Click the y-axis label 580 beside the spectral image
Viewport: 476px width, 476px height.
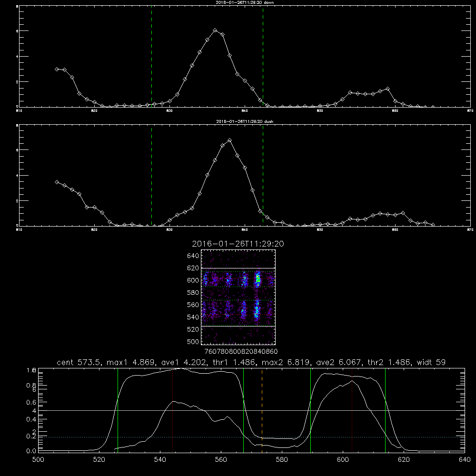tap(193, 293)
